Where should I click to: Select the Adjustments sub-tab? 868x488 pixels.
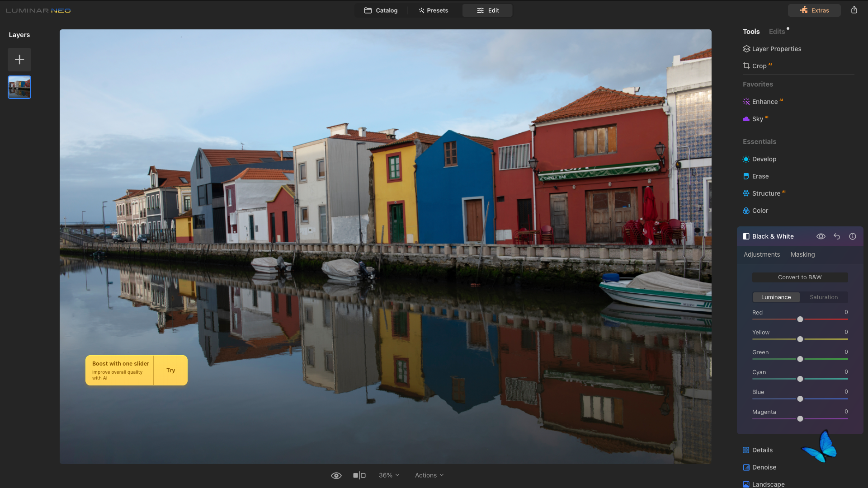point(762,254)
